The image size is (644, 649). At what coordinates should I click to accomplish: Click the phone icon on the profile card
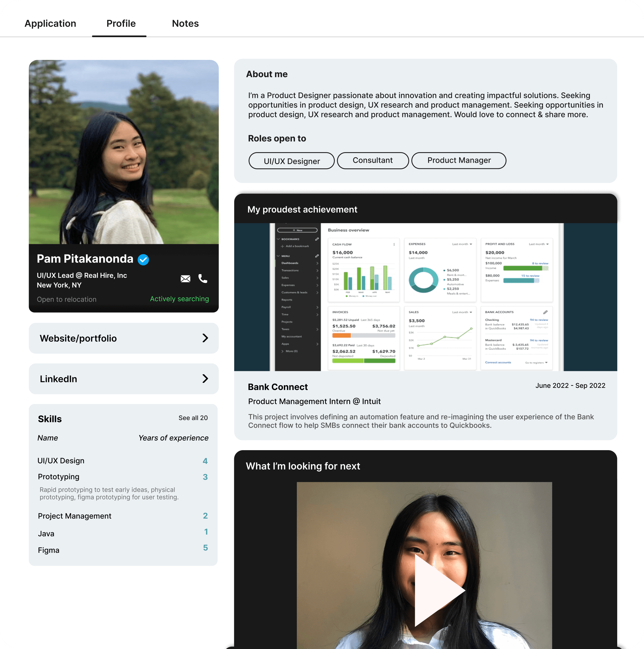pyautogui.click(x=203, y=279)
